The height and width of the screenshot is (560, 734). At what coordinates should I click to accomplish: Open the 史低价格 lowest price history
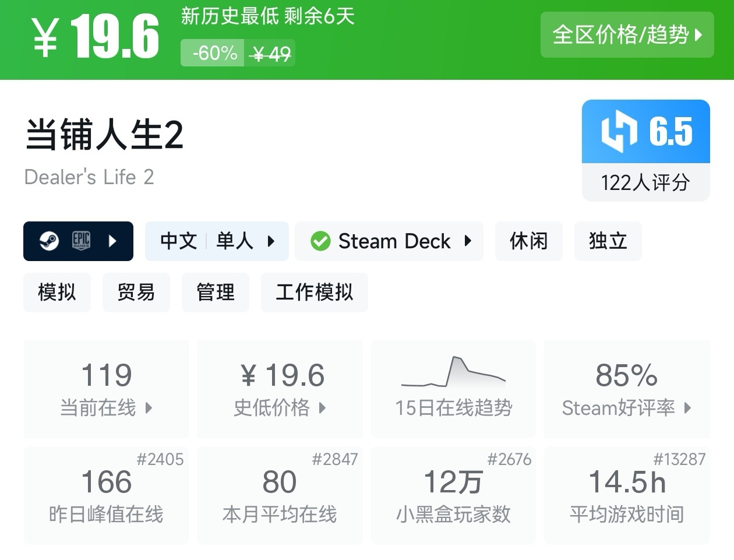click(280, 389)
